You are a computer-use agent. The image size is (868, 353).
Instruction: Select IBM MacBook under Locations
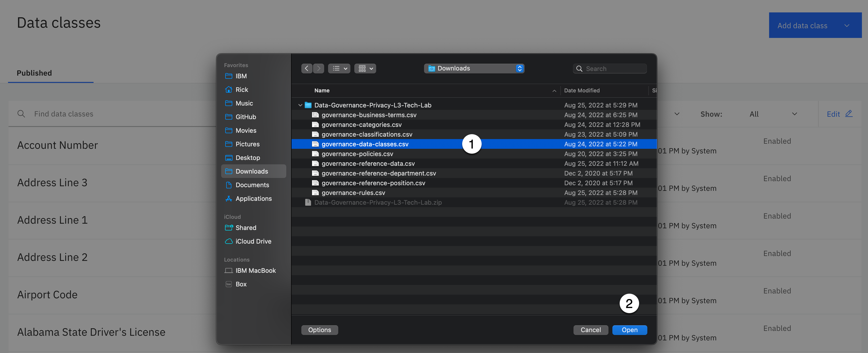[x=255, y=271]
